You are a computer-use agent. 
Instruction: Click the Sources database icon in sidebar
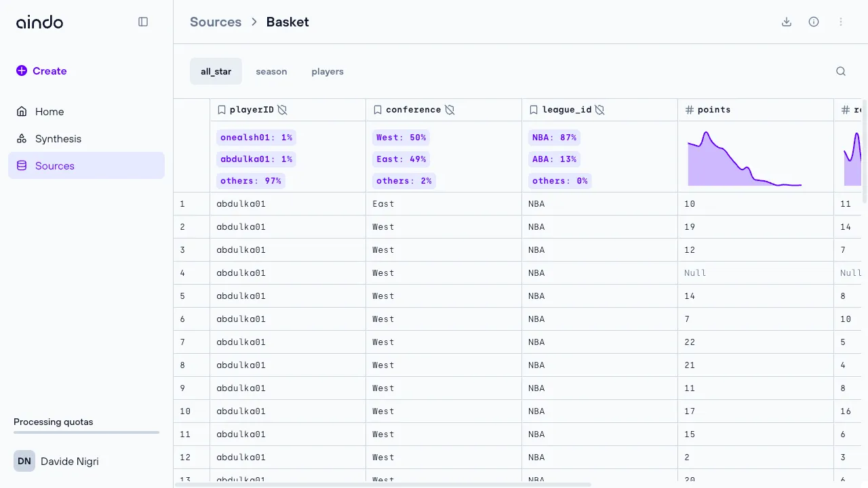coord(22,165)
